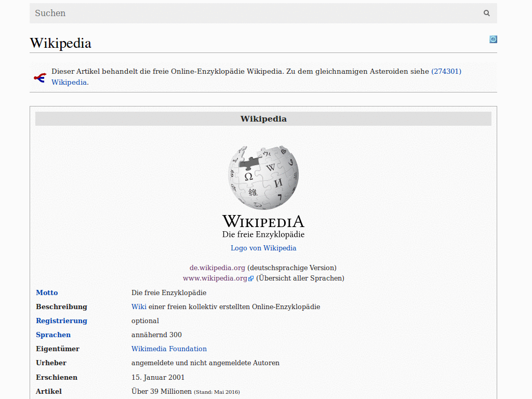The width and height of the screenshot is (532, 399).
Task: Click the spoken-article icon beside the page title
Action: coord(494,39)
